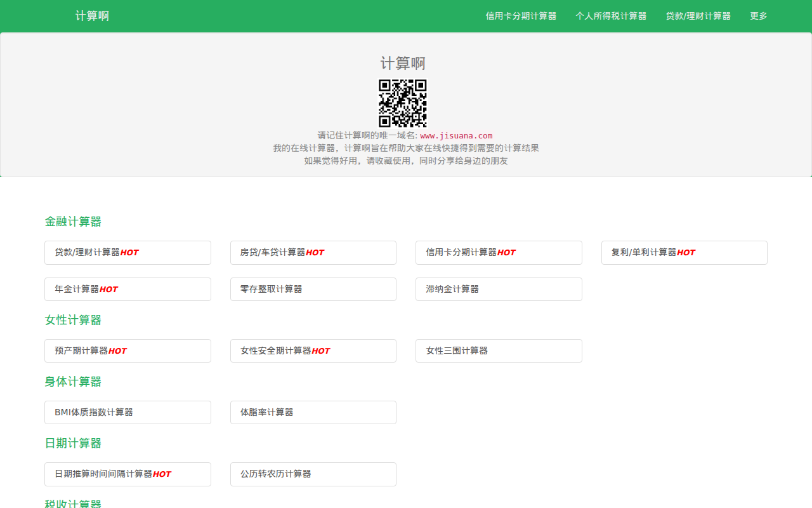
Task: Open the 滞纳金计算器 button
Action: coord(499,290)
